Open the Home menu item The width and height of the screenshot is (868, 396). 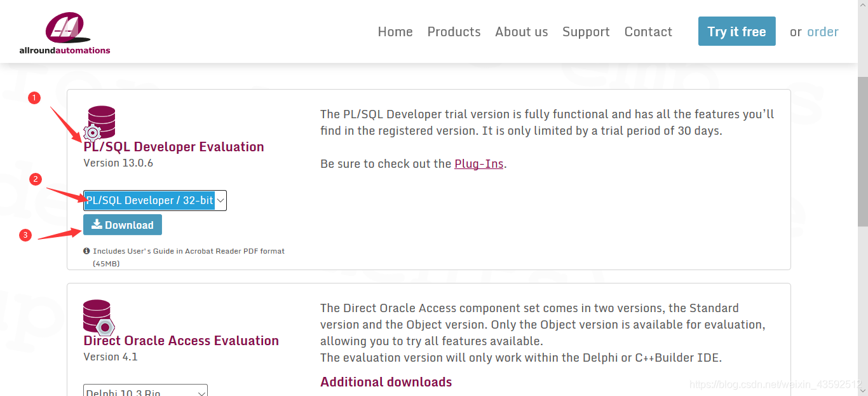[x=395, y=32]
